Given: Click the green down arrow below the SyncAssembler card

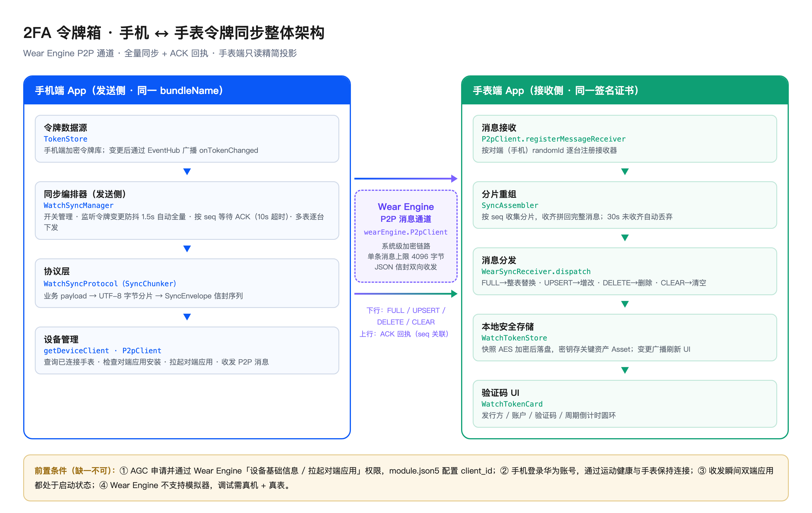Looking at the screenshot, I should (x=624, y=238).
